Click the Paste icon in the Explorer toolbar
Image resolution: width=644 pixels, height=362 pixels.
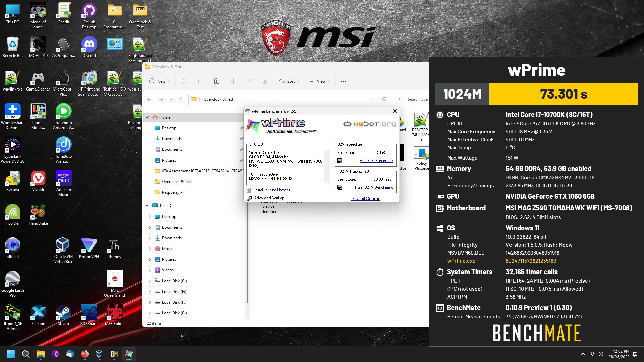217,81
